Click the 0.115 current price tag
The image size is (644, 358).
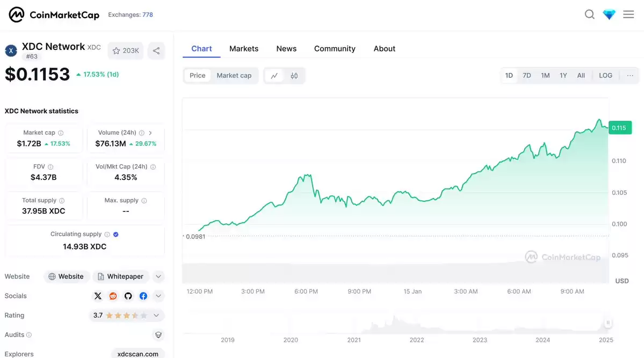click(620, 128)
